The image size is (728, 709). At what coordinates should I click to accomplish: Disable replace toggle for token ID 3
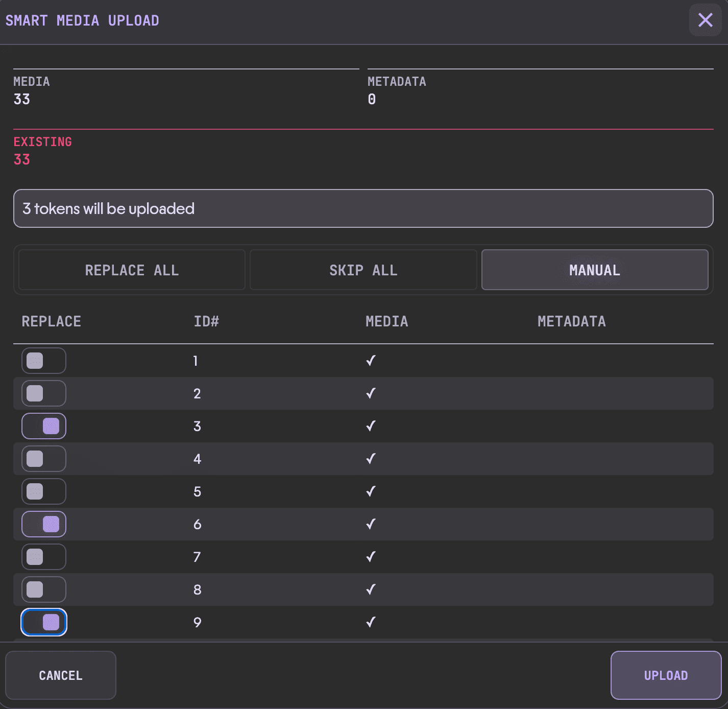tap(44, 426)
